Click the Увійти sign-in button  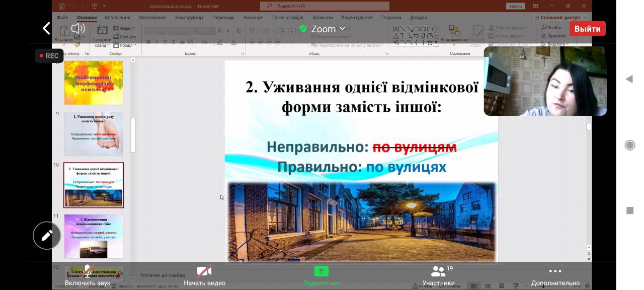516,6
